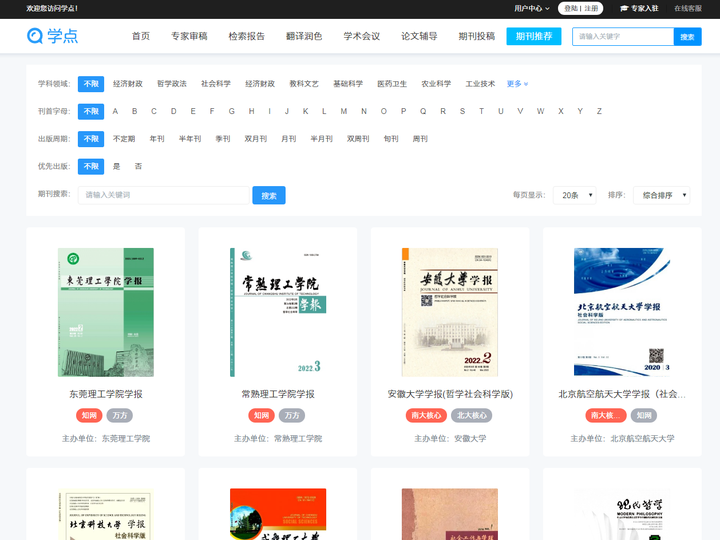Filter by 年刊 publication cycle
This screenshot has width=720, height=540.
(157, 139)
